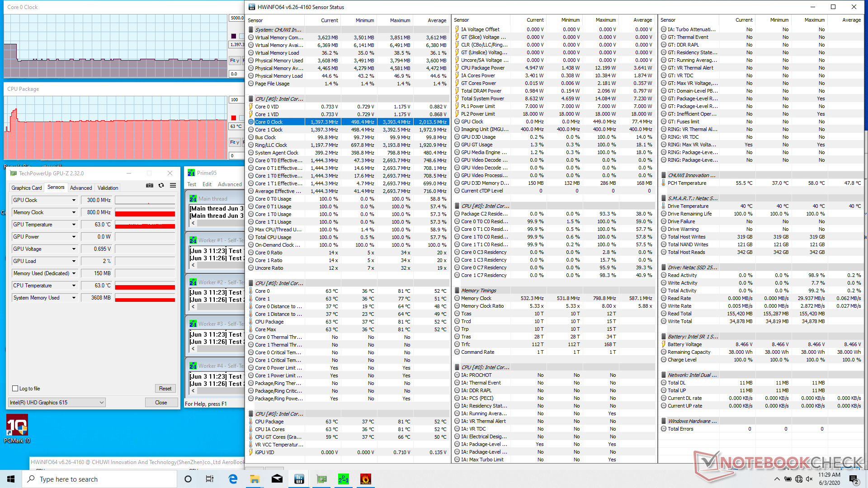868x488 pixels.
Task: Open GPU-Z hamburger menu icon
Action: pyautogui.click(x=173, y=185)
